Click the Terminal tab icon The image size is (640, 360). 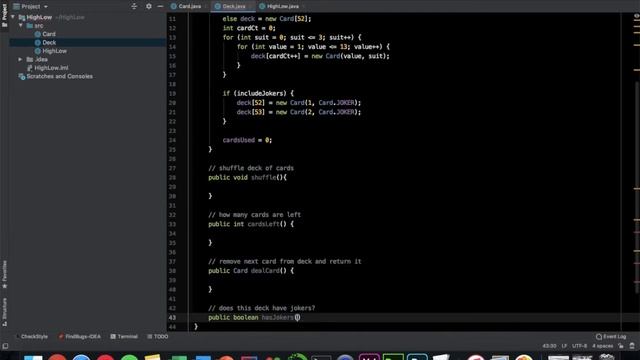click(x=113, y=337)
